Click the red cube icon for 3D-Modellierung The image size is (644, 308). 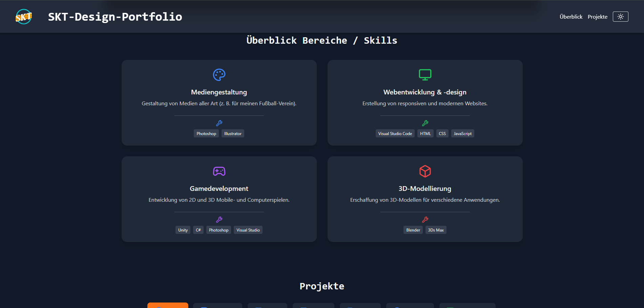pos(425,171)
